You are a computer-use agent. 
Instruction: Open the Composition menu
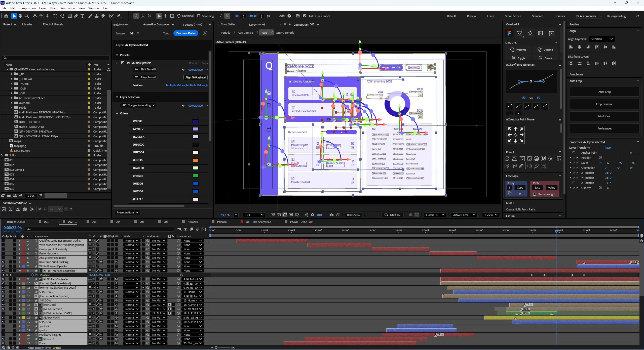click(x=27, y=8)
